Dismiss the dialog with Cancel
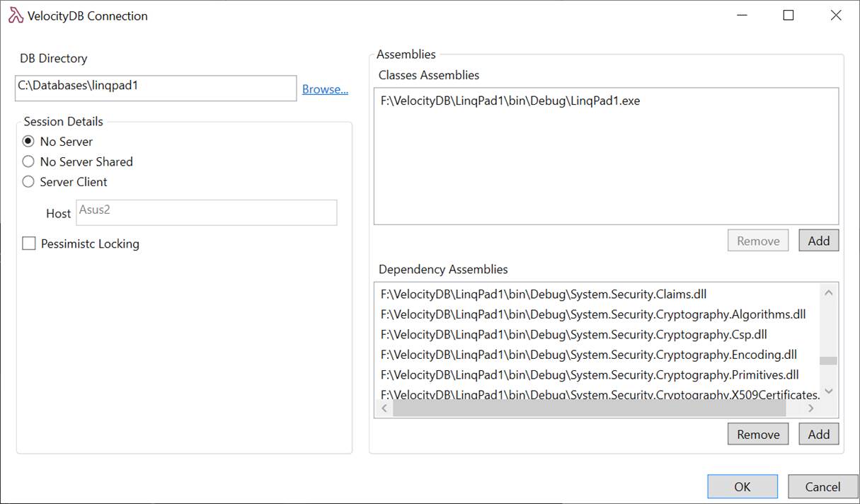860x504 pixels. (822, 486)
